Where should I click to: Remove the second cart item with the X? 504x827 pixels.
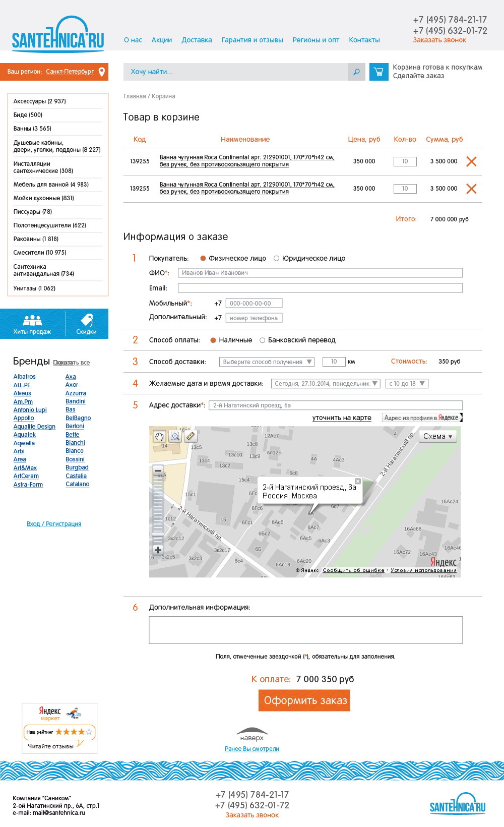[x=471, y=189]
